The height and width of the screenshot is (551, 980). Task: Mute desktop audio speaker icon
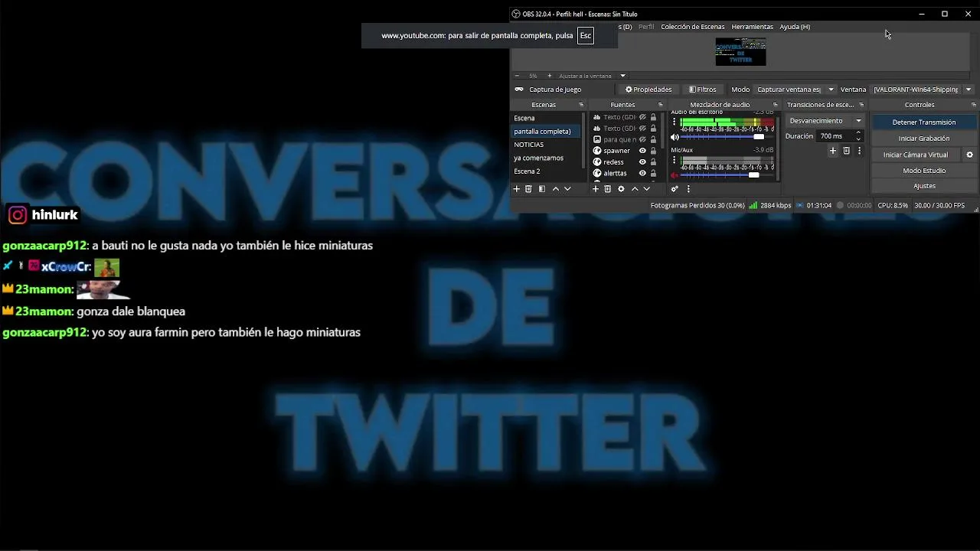(x=675, y=137)
